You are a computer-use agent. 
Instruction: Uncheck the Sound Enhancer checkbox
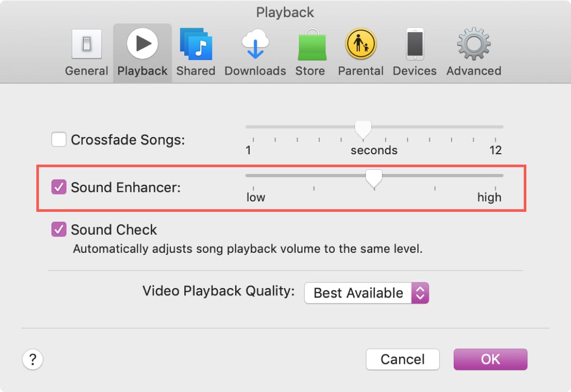59,187
